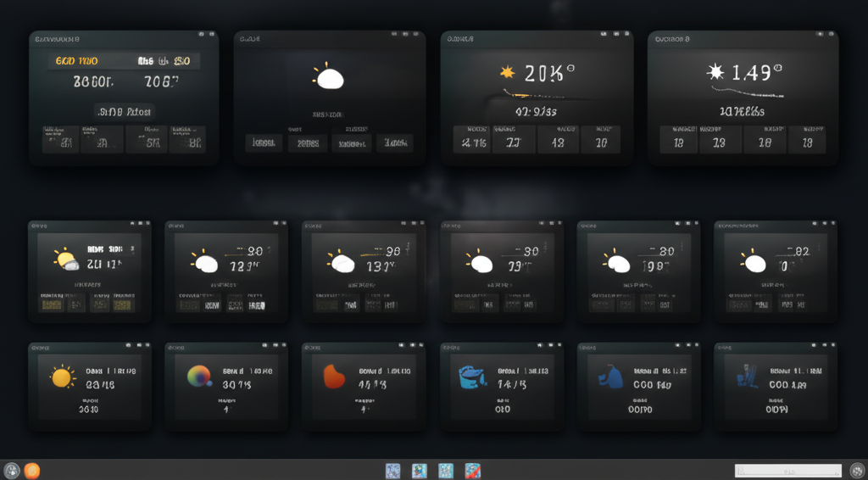Click the large sun-cloud icon in the second top widget
Screen dimensions: 868x480
tap(329, 76)
